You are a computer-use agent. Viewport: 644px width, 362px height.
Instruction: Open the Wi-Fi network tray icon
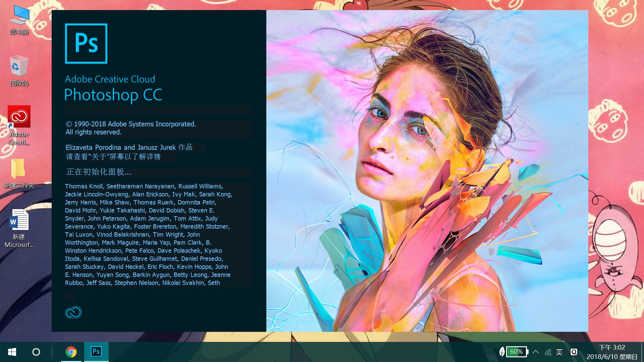click(548, 352)
